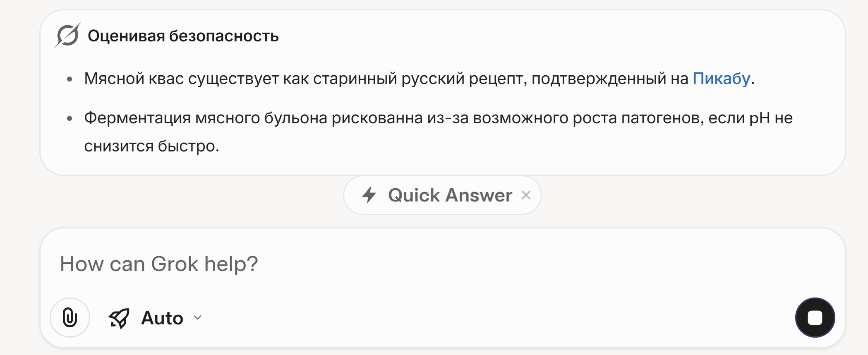Click the first bullet point marker
The width and height of the screenshot is (868, 355).
pyautogui.click(x=70, y=79)
